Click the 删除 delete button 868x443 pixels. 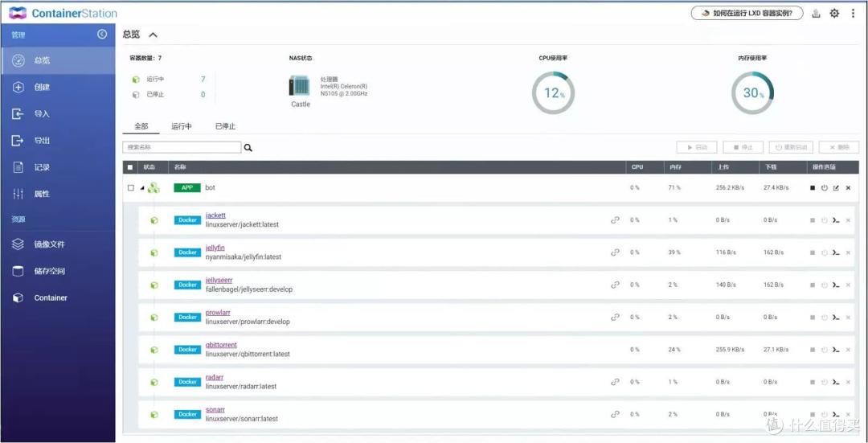coord(839,147)
